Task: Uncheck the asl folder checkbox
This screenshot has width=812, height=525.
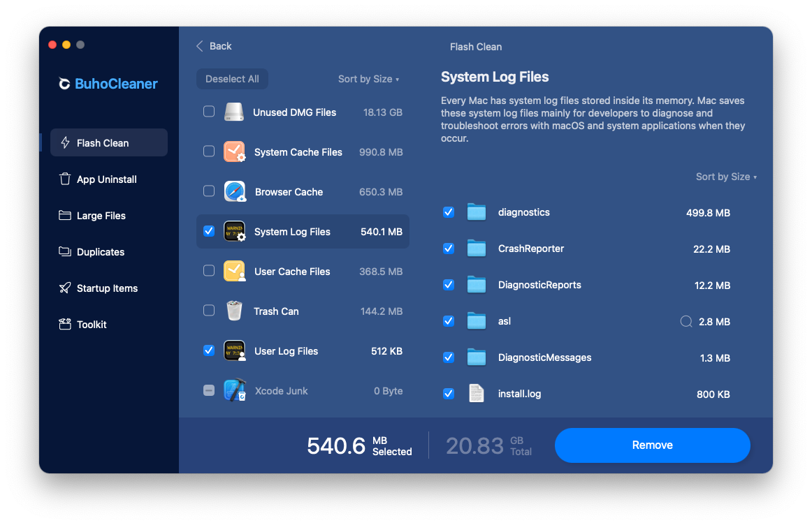Action: point(449,320)
